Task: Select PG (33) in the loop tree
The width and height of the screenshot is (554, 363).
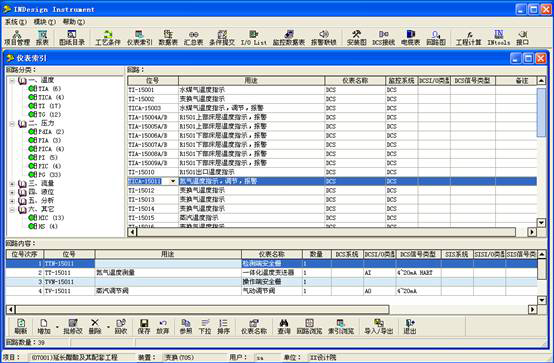Action: pos(49,175)
